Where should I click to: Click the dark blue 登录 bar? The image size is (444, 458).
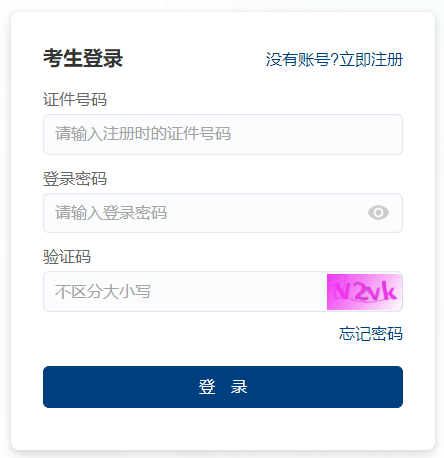(x=223, y=387)
